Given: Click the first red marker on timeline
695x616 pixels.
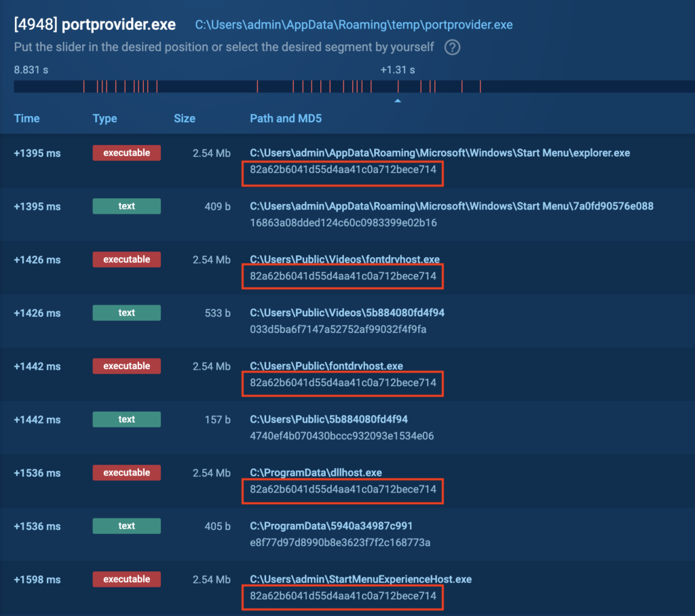Looking at the screenshot, I should coord(84,87).
